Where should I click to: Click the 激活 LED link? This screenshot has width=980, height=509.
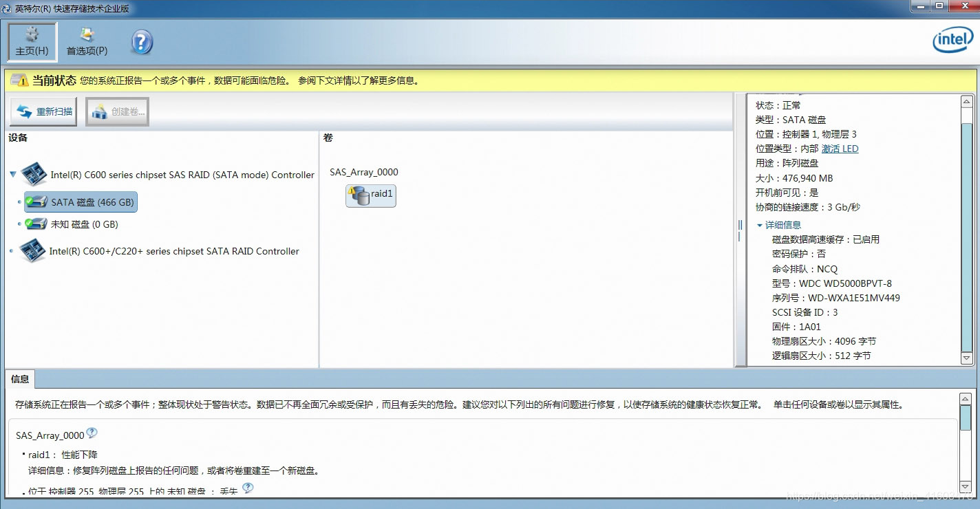pyautogui.click(x=840, y=149)
